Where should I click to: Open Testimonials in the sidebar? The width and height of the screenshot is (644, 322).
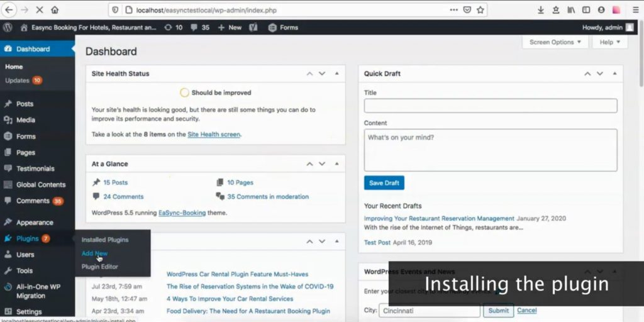coord(35,169)
